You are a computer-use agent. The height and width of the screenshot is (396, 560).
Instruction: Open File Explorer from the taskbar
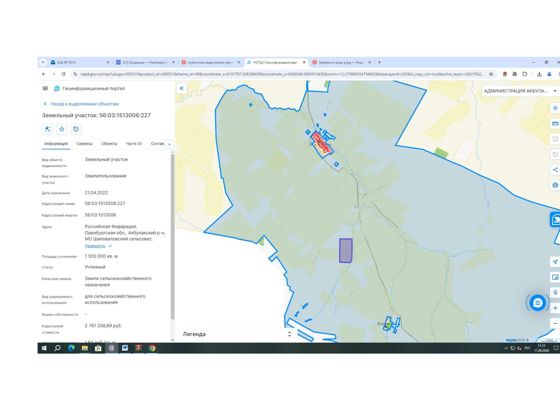coord(85,348)
